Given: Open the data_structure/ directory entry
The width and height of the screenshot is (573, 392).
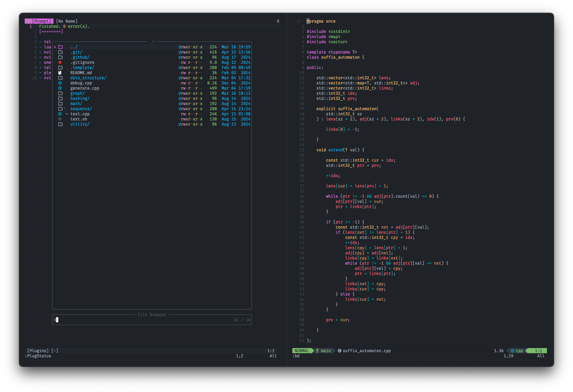Looking at the screenshot, I should tap(88, 78).
